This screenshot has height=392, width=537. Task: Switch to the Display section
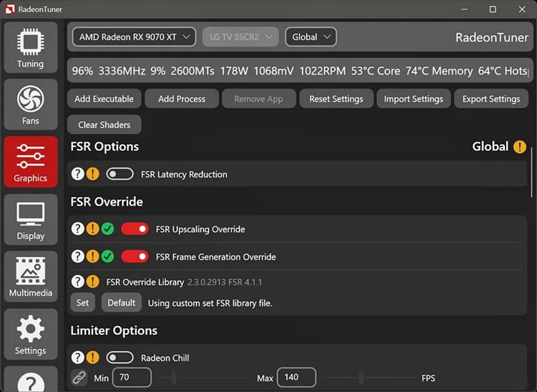click(x=30, y=219)
